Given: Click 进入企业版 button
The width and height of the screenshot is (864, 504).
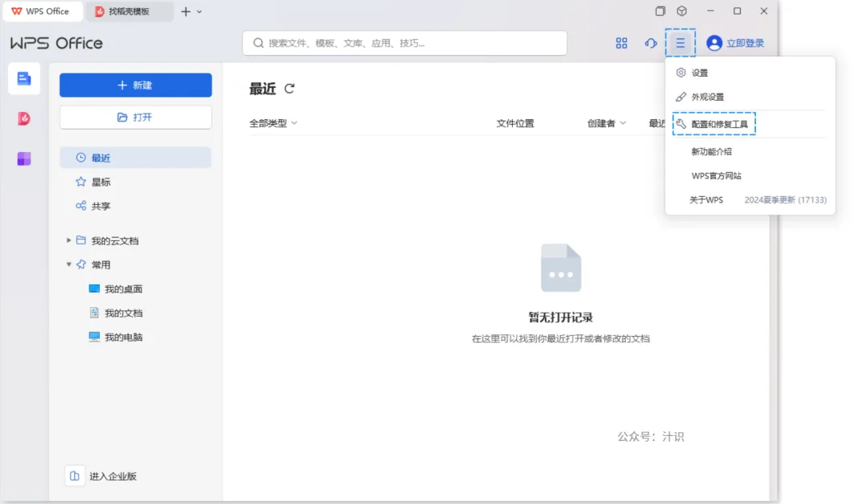Looking at the screenshot, I should coord(102,476).
